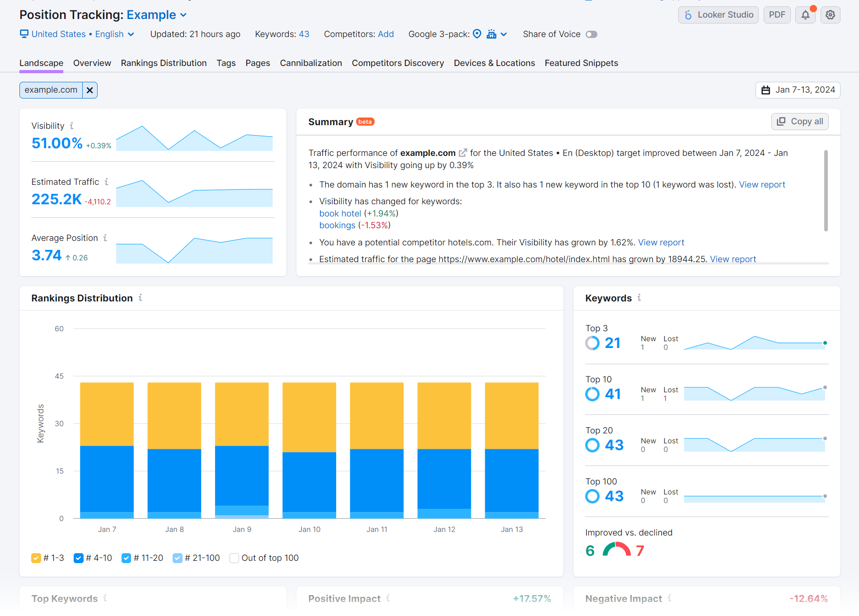Export the report as PDF
859x616 pixels.
click(777, 14)
